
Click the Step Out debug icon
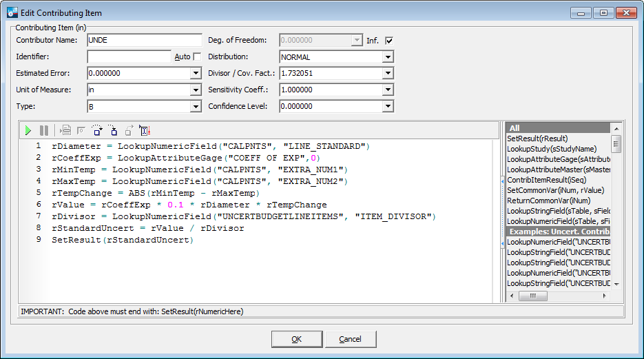(x=129, y=130)
